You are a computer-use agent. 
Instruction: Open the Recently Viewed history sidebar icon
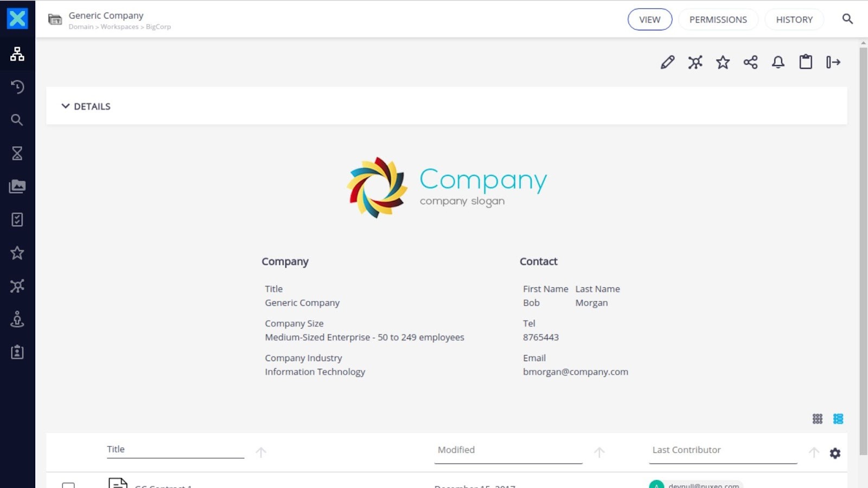[17, 87]
